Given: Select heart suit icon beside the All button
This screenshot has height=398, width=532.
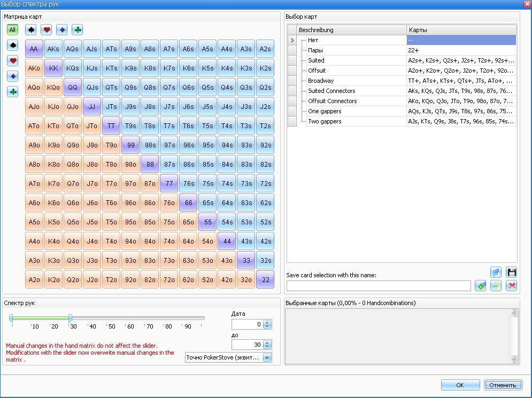Looking at the screenshot, I should point(47,30).
